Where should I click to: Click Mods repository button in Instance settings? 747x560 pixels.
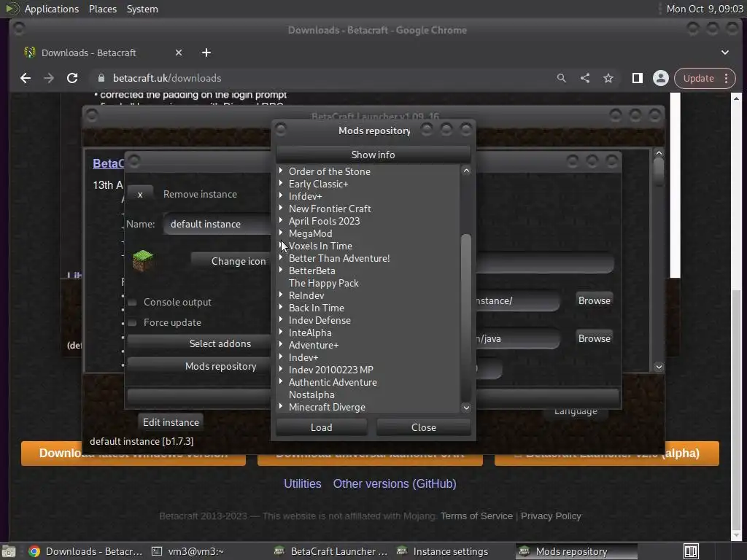click(x=198, y=367)
